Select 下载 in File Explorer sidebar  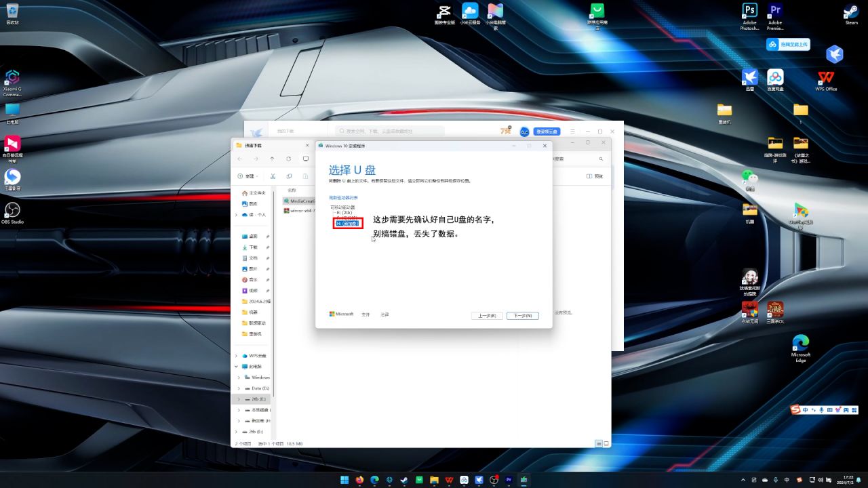[x=250, y=247]
